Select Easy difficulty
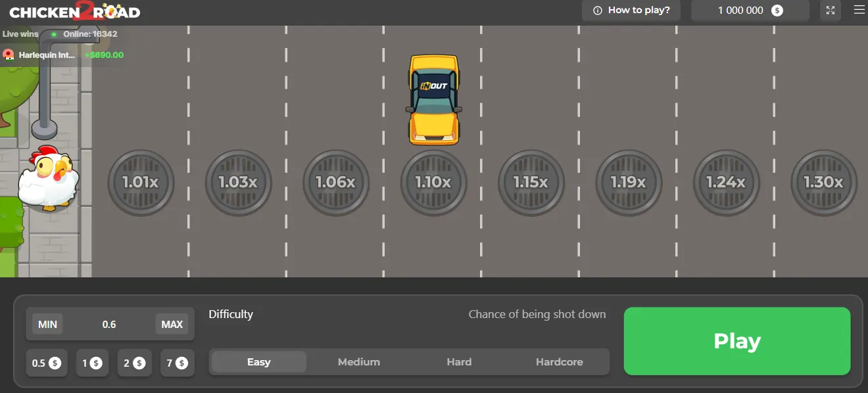This screenshot has height=393, width=868. coord(258,362)
